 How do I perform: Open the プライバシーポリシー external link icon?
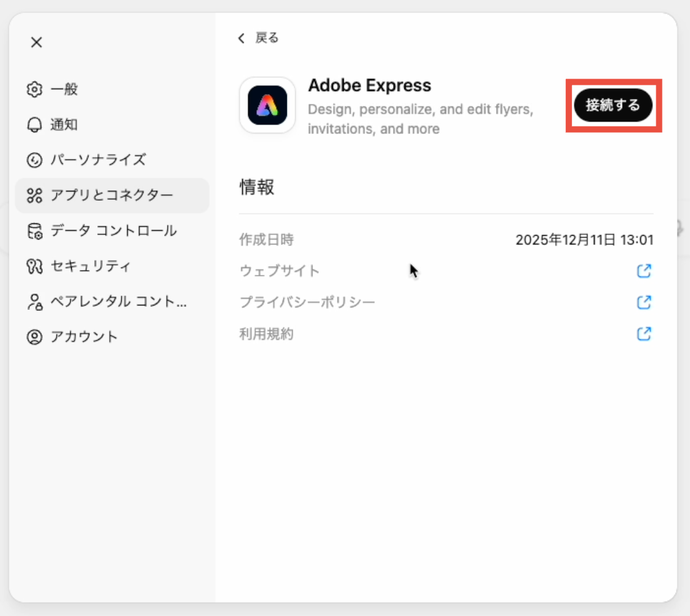click(x=644, y=302)
